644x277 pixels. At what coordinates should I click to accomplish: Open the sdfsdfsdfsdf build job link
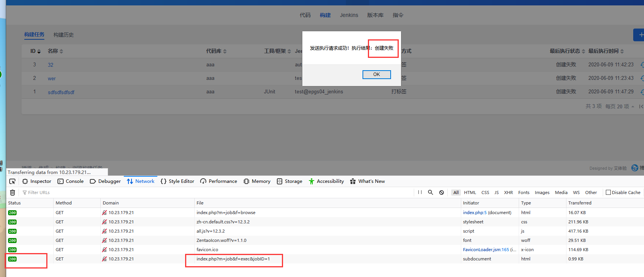(x=61, y=92)
